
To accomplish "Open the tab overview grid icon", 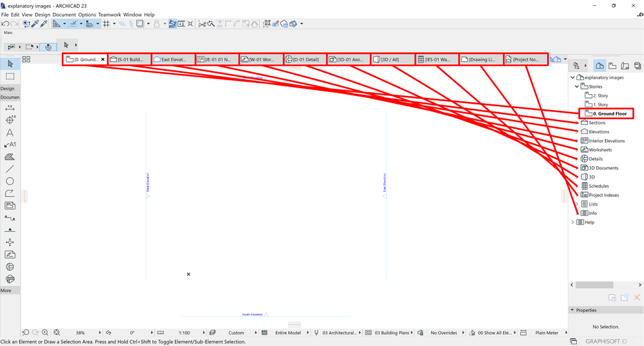I will (x=26, y=59).
